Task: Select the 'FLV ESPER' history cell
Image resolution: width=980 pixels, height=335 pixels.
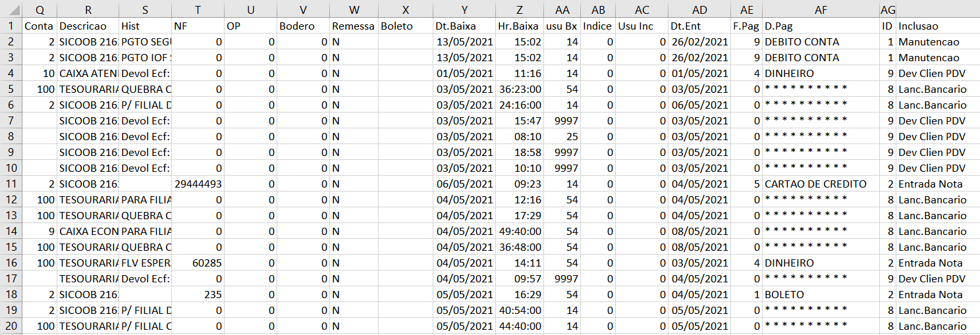Action: coord(146,263)
